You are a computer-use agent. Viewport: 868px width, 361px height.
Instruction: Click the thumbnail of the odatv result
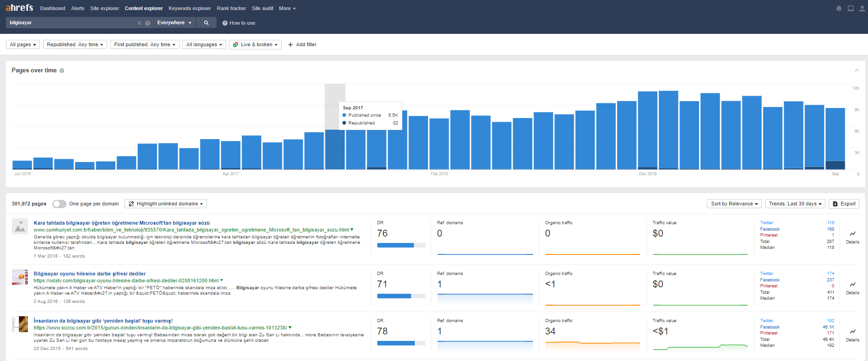click(x=20, y=277)
